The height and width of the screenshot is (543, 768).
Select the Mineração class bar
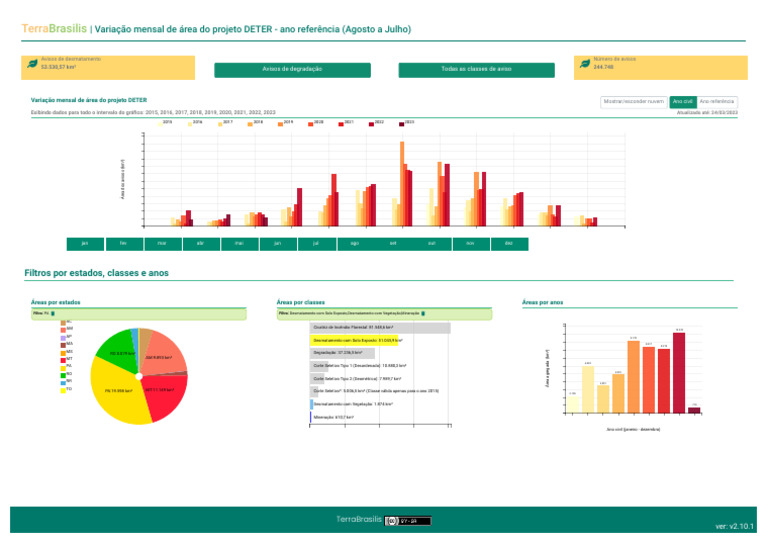click(311, 418)
